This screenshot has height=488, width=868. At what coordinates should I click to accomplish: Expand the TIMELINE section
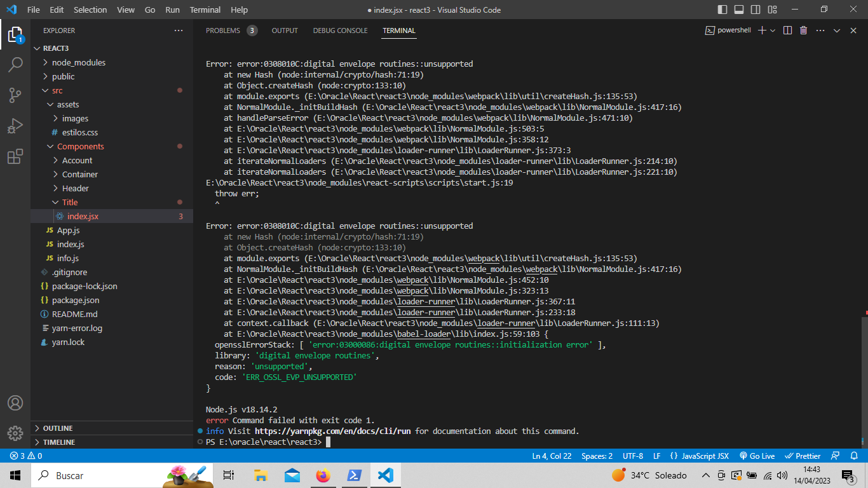click(x=59, y=442)
